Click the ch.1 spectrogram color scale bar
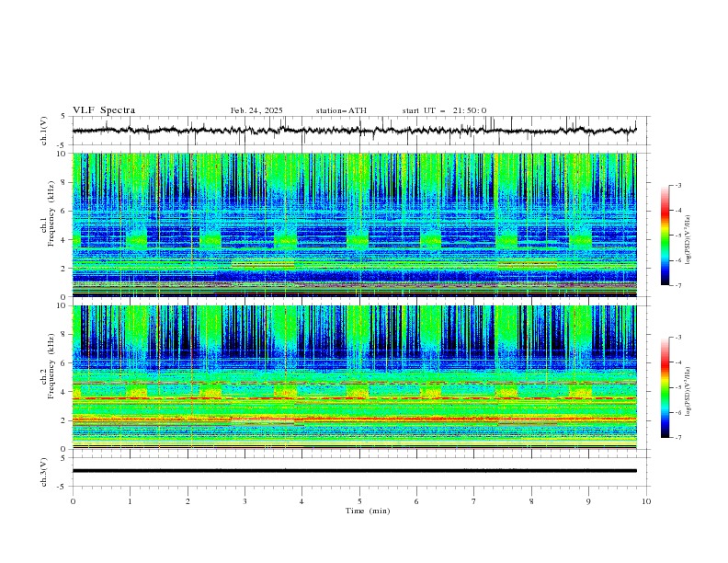728x563 pixels. (665, 235)
